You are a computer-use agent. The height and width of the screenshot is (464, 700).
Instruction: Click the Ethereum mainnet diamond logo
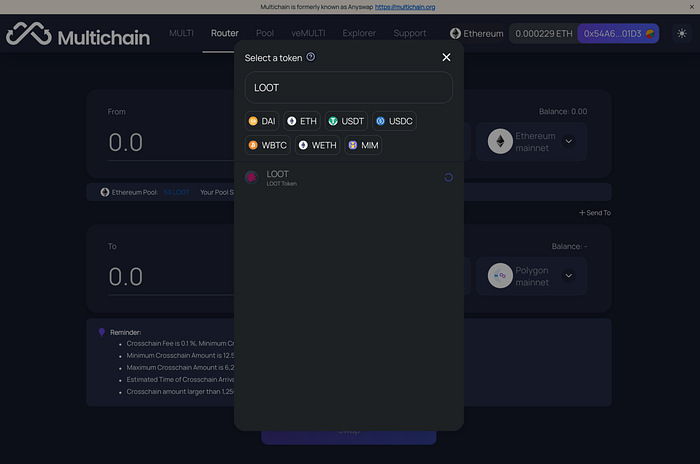pos(500,142)
